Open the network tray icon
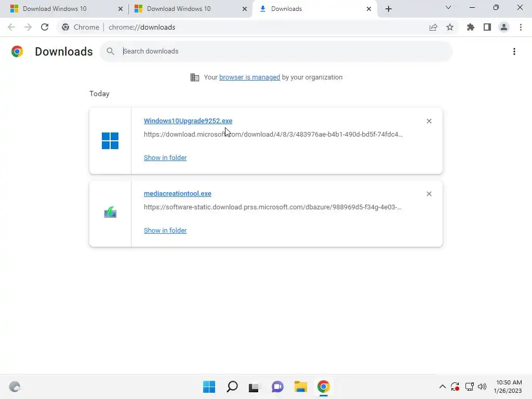The width and height of the screenshot is (532, 399). [470, 387]
